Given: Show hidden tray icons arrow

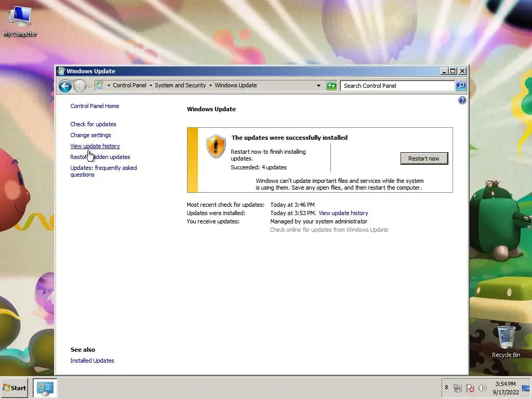Looking at the screenshot, I should click(x=446, y=388).
